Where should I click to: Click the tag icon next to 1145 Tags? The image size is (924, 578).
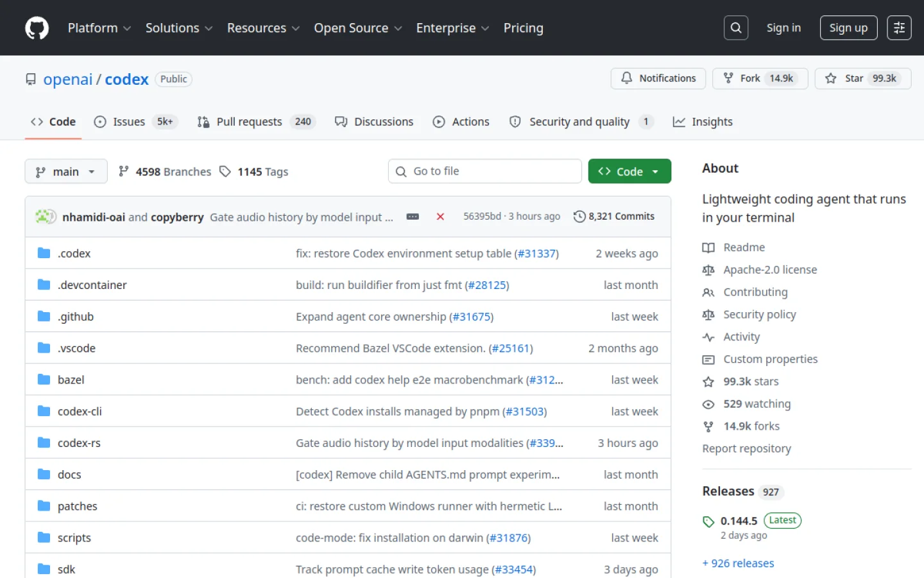click(x=225, y=171)
